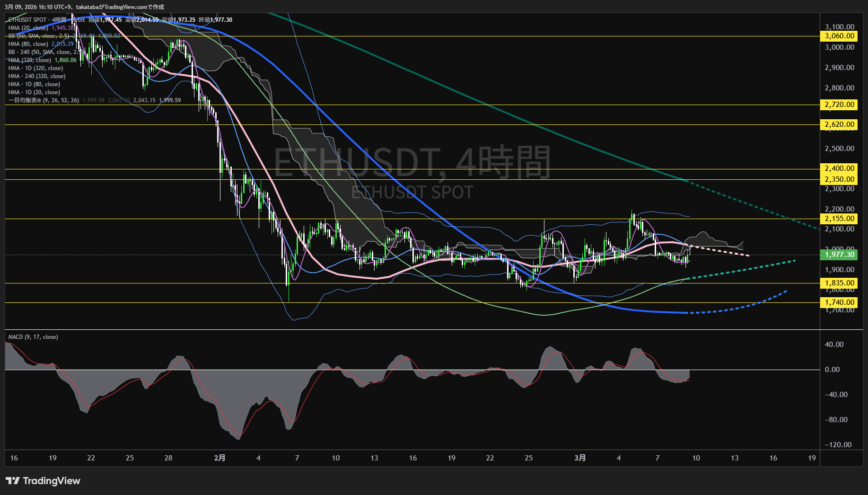Click the 2月 date on time axis
Viewport: 868px width, 495px height.
pos(219,458)
